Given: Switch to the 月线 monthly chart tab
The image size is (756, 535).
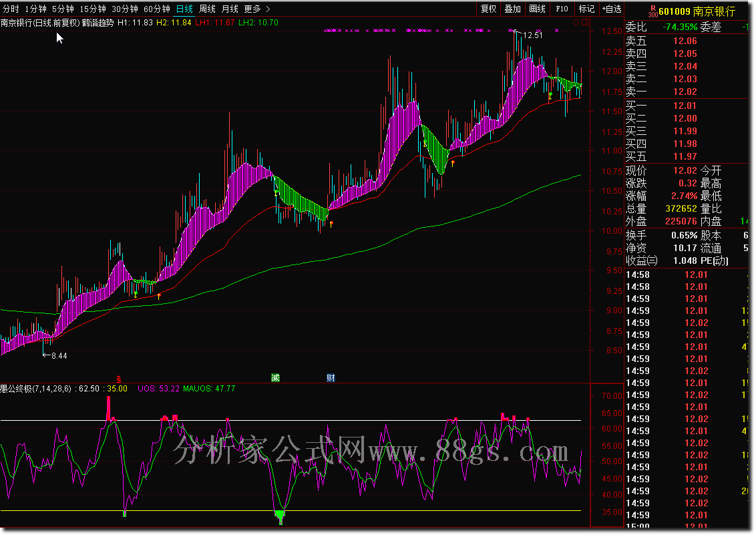Looking at the screenshot, I should [230, 9].
